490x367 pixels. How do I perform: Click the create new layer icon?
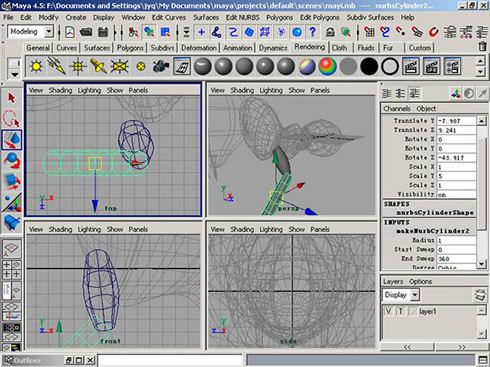click(x=480, y=295)
